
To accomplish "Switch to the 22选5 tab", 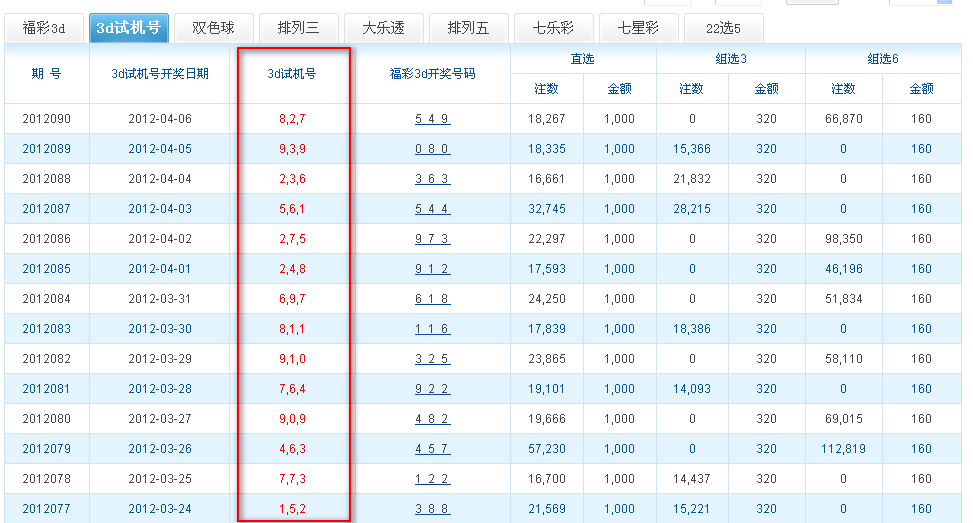I will [x=724, y=29].
